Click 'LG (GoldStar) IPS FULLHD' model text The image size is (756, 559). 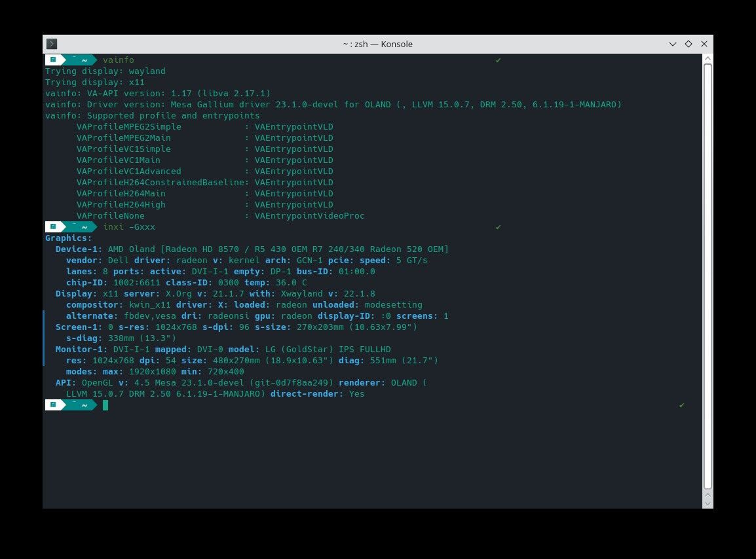pyautogui.click(x=328, y=349)
